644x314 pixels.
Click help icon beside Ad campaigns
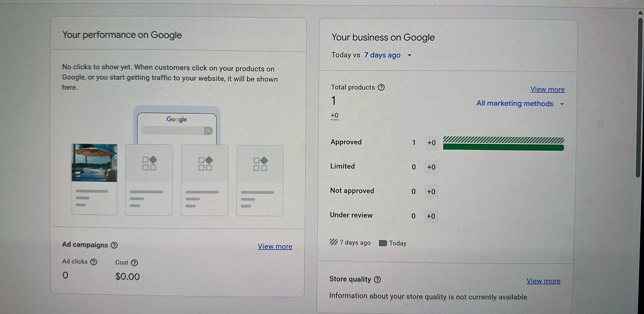point(114,245)
